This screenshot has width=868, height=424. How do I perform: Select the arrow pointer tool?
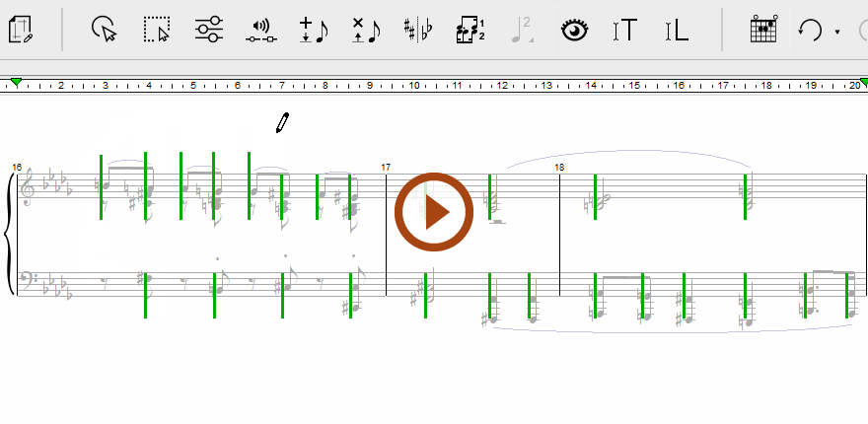pyautogui.click(x=104, y=30)
